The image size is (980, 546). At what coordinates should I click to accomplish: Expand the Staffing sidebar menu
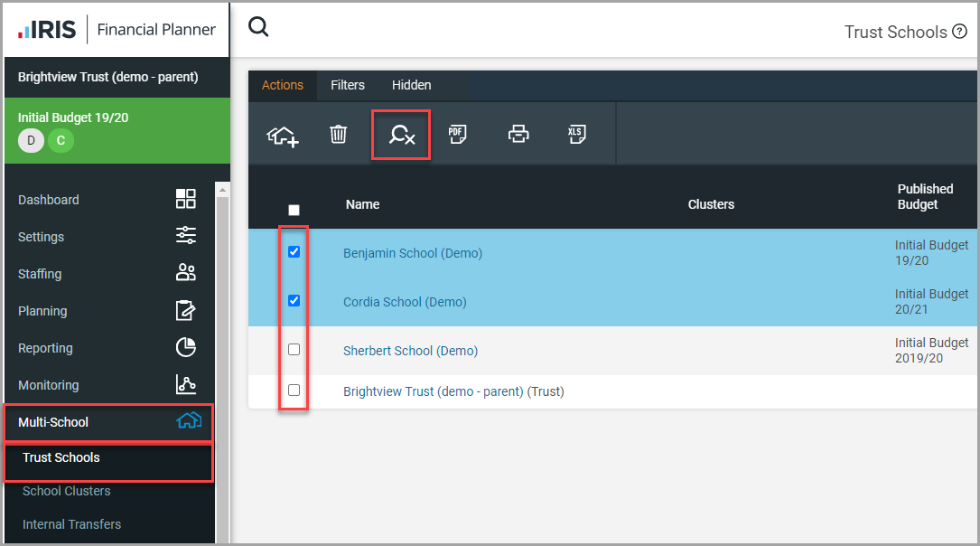(x=108, y=274)
